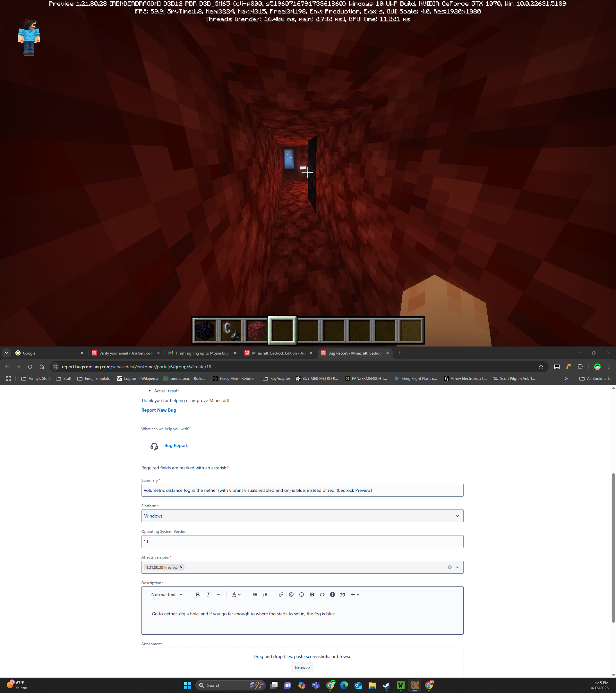Insert a table in the description

click(x=312, y=594)
